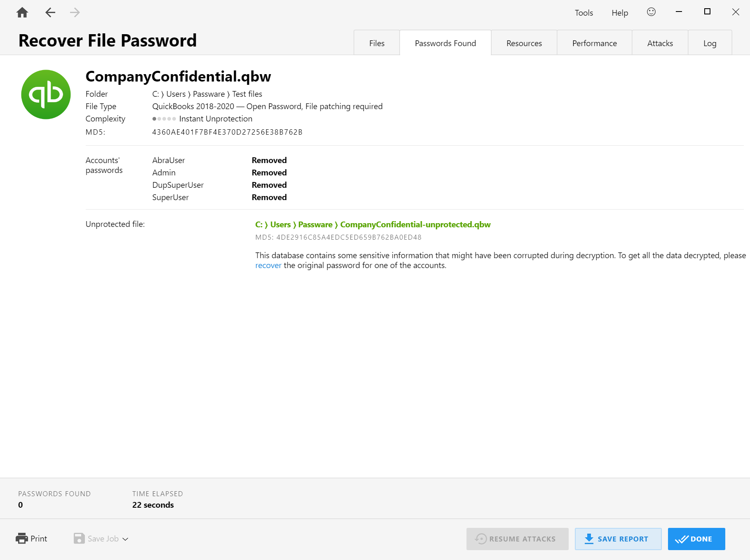750x560 pixels.
Task: Switch to the Files tab
Action: (x=377, y=43)
